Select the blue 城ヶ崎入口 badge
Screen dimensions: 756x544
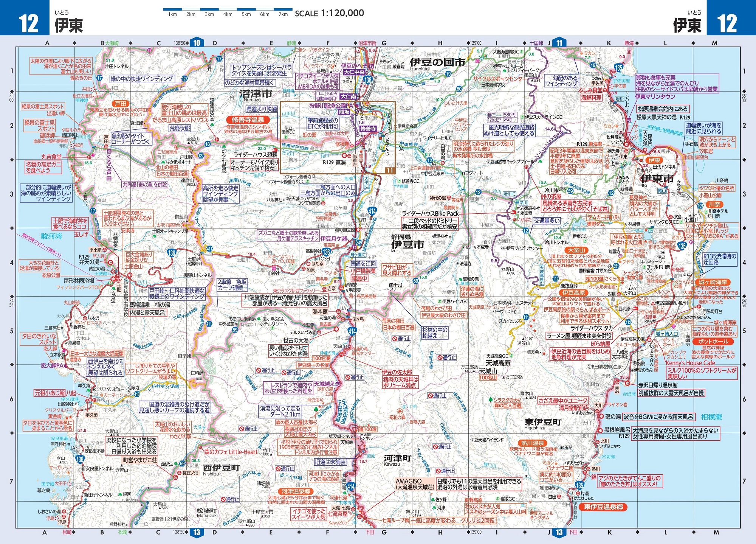click(x=667, y=334)
